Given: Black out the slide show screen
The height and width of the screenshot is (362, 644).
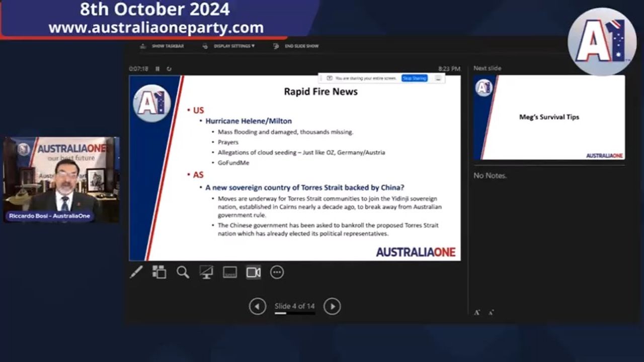Looking at the screenshot, I should [x=206, y=272].
